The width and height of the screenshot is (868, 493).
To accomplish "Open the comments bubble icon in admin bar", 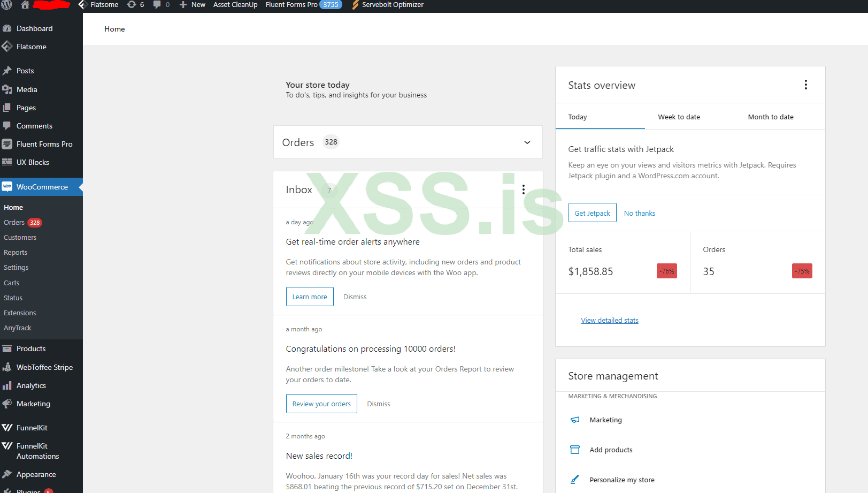I will click(x=157, y=4).
